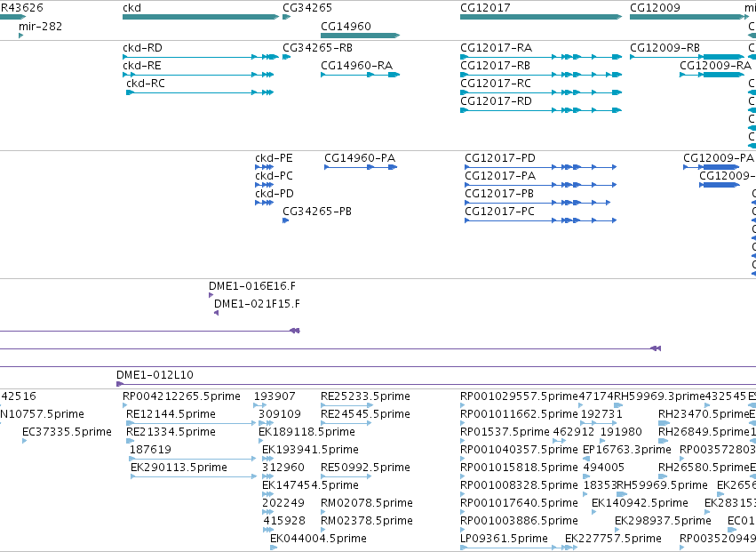Select the DME1-012L10 clone feature
The image size is (756, 552).
[436, 384]
